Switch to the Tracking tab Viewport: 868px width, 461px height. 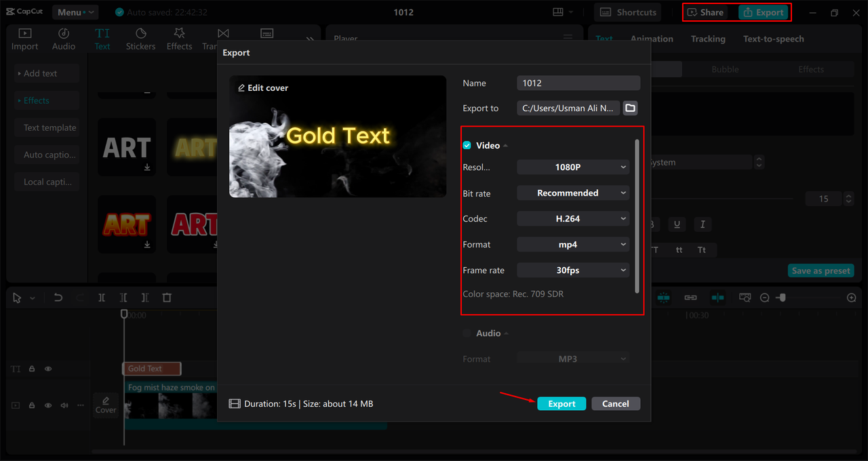pos(708,39)
